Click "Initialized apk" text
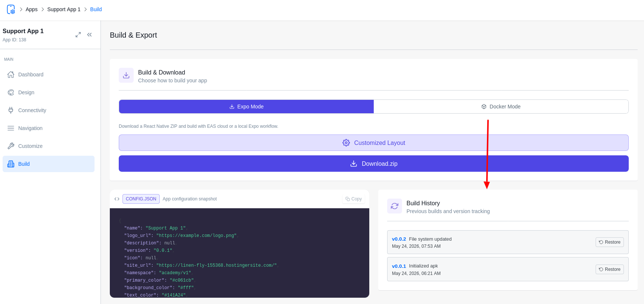 click(424, 266)
